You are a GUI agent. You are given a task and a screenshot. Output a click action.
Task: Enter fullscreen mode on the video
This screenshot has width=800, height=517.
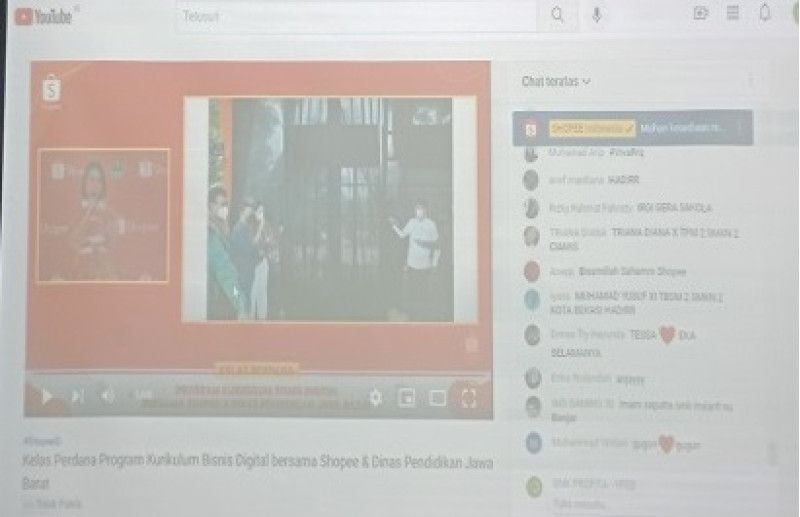[468, 398]
